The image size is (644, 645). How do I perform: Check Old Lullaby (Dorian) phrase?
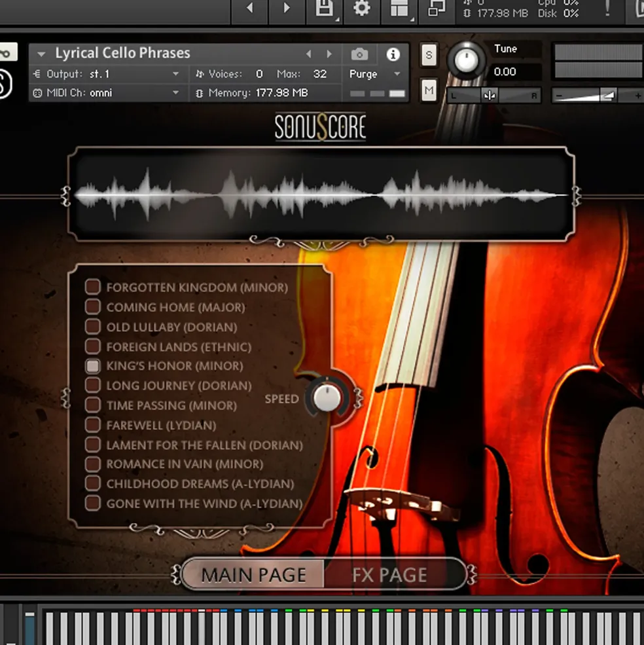(93, 326)
